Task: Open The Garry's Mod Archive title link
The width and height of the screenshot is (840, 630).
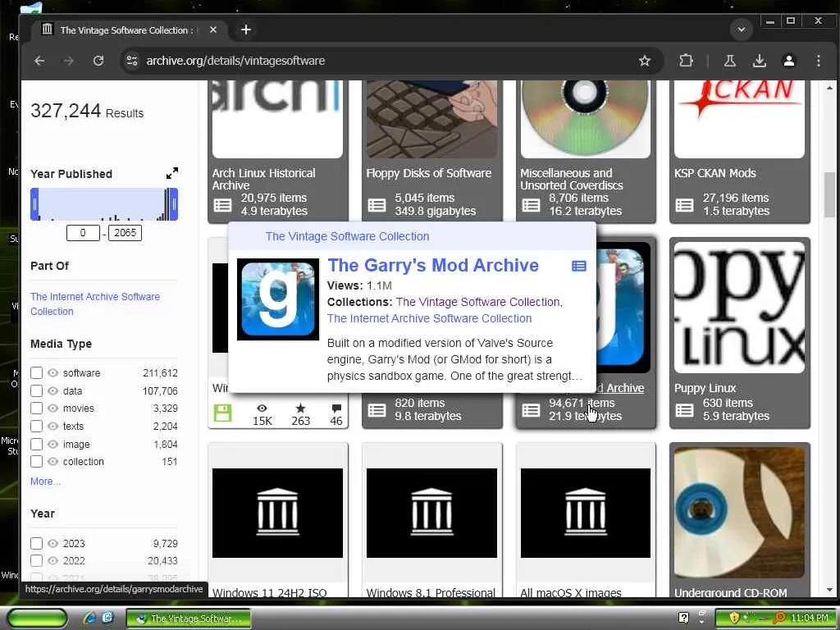Action: point(433,265)
